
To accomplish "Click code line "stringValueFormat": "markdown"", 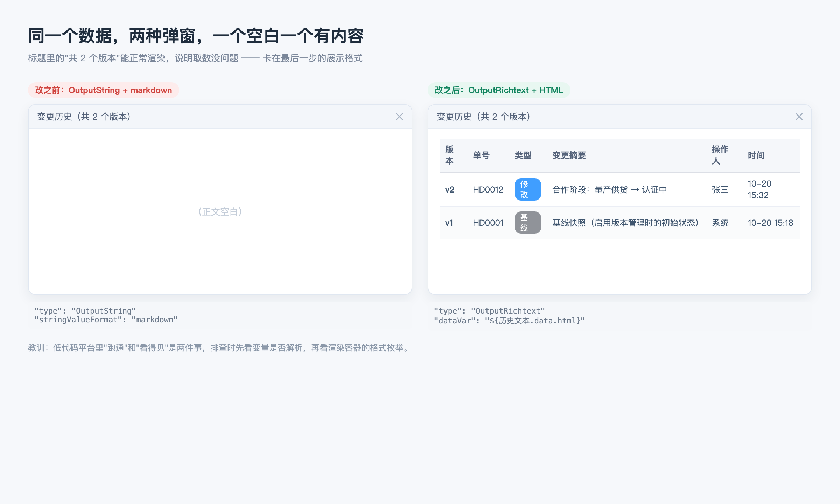I will [106, 320].
